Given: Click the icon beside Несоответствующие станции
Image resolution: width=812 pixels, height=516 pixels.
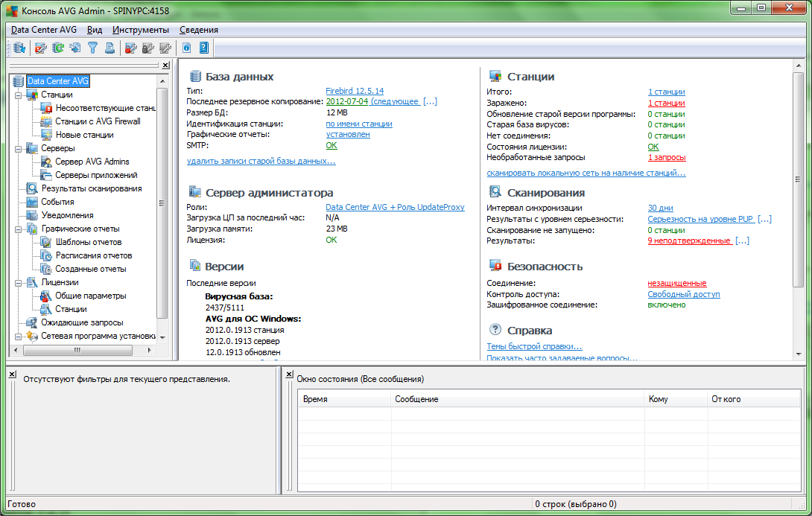Looking at the screenshot, I should pos(47,108).
